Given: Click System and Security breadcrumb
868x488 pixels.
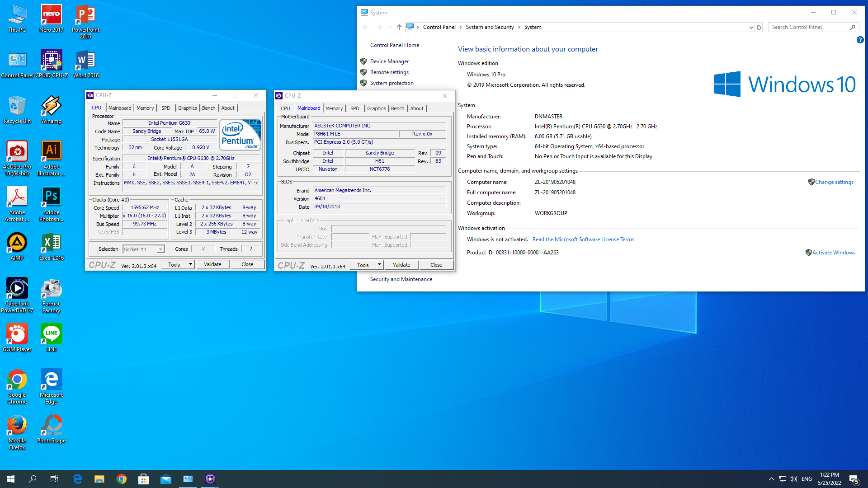Looking at the screenshot, I should [x=490, y=27].
